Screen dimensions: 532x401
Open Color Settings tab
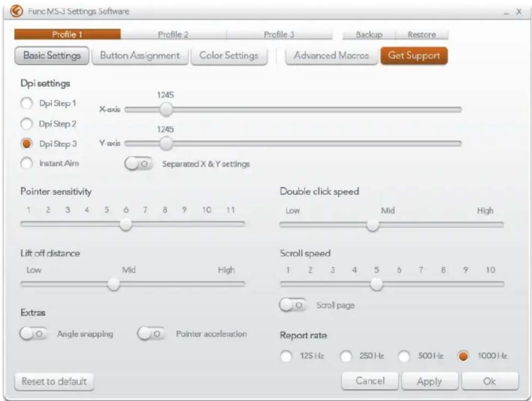click(x=229, y=56)
